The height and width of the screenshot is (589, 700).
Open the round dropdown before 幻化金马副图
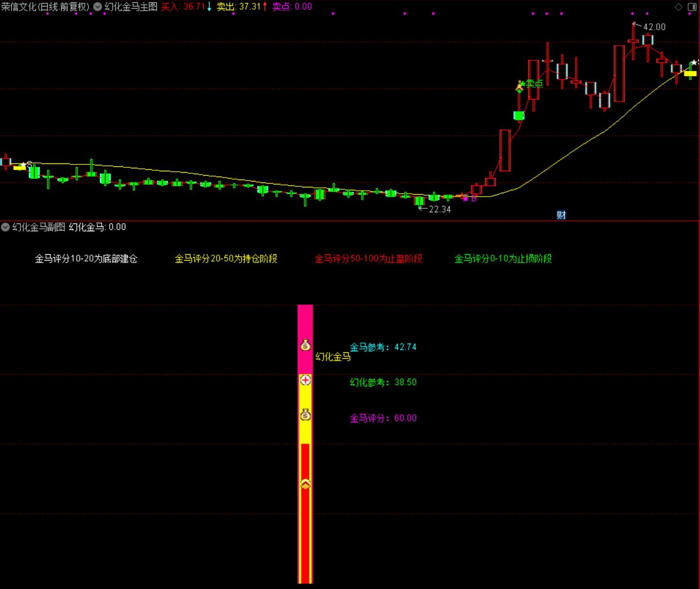tap(5, 227)
